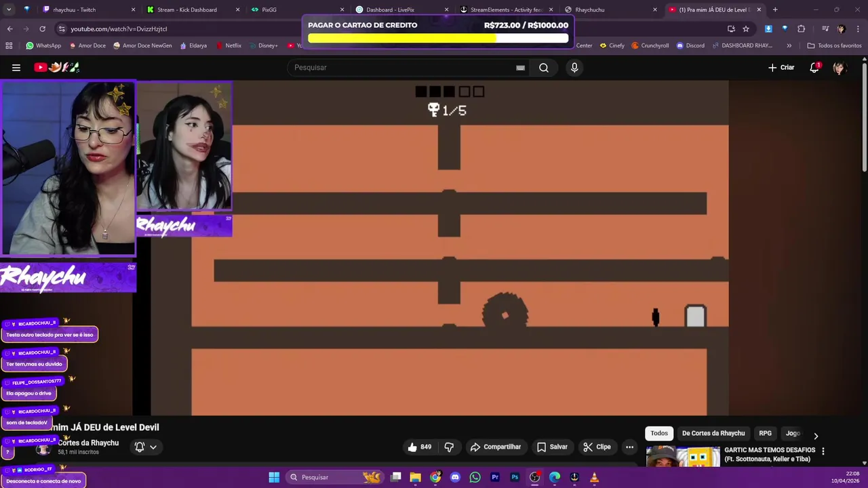Open the YouTube hamburger guide menu
Image resolution: width=868 pixels, height=488 pixels.
pyautogui.click(x=16, y=68)
